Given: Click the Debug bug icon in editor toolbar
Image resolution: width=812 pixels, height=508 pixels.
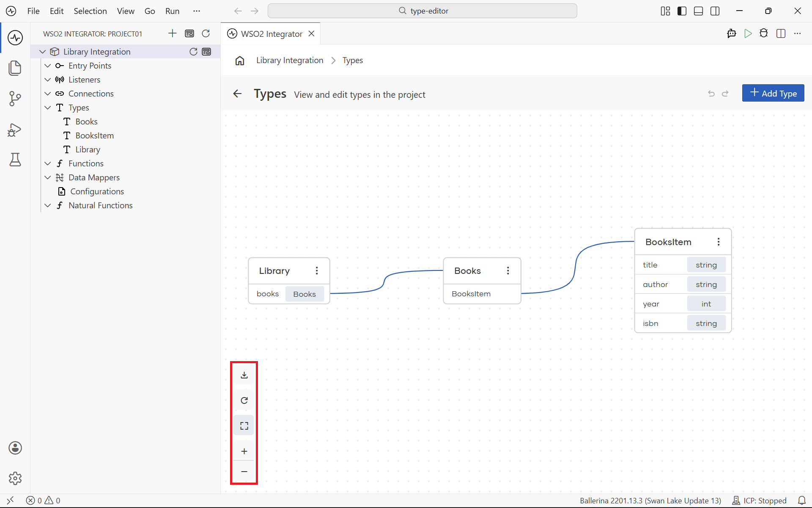Looking at the screenshot, I should click(764, 33).
